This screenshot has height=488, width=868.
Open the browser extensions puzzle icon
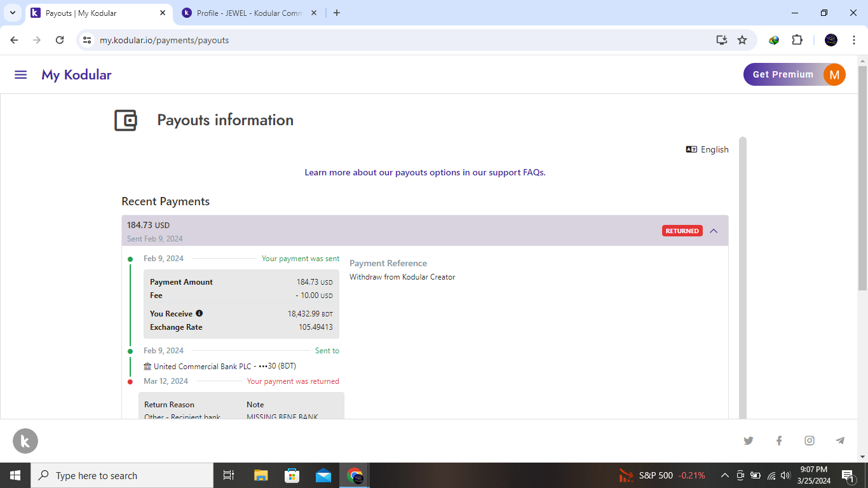pyautogui.click(x=797, y=40)
